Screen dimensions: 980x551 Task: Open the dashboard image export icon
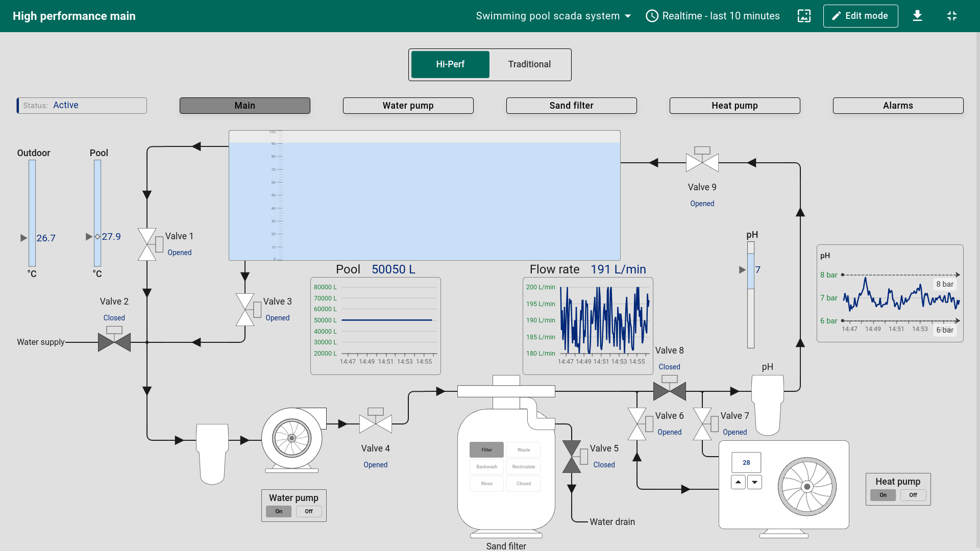pyautogui.click(x=804, y=16)
